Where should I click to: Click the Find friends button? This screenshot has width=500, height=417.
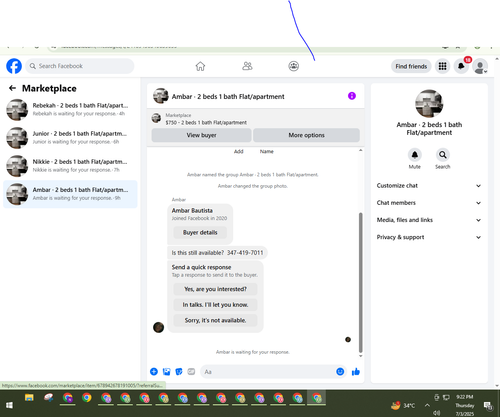pyautogui.click(x=411, y=66)
